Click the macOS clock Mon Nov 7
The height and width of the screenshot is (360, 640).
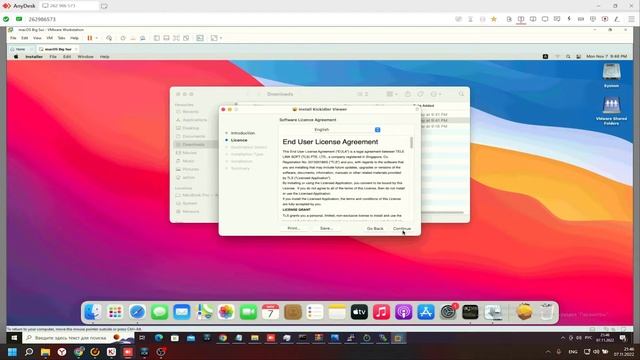coord(607,57)
